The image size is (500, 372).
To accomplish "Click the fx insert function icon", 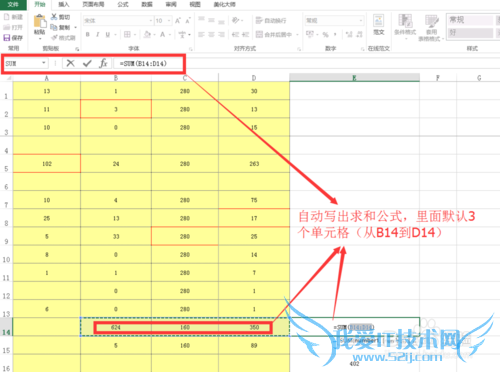I will coord(103,63).
